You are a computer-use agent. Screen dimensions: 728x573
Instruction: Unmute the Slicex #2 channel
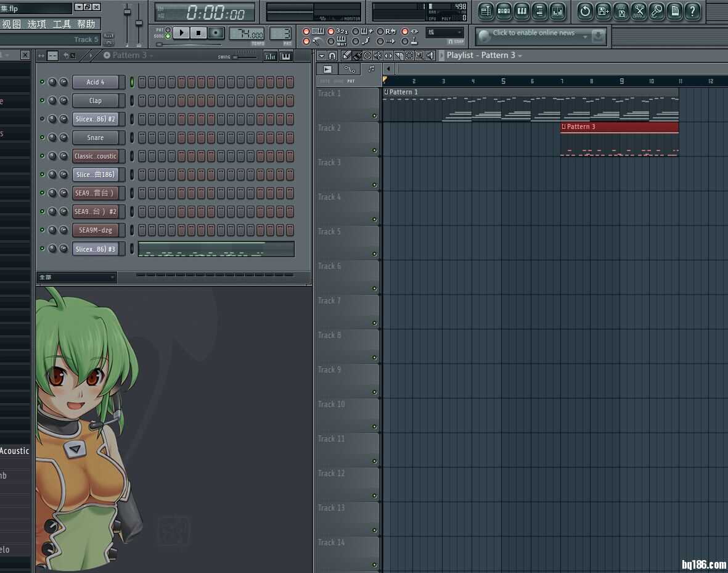(x=42, y=119)
